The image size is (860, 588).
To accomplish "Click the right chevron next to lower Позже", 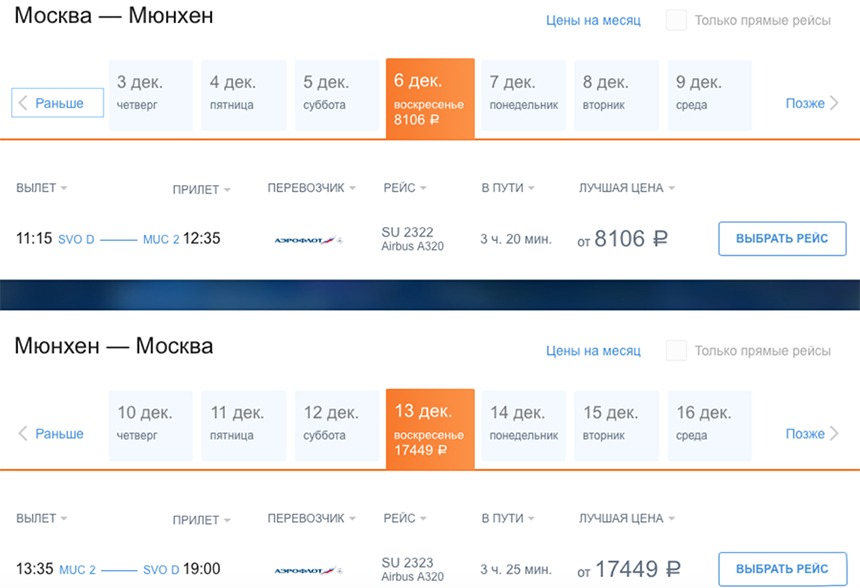I will point(835,434).
